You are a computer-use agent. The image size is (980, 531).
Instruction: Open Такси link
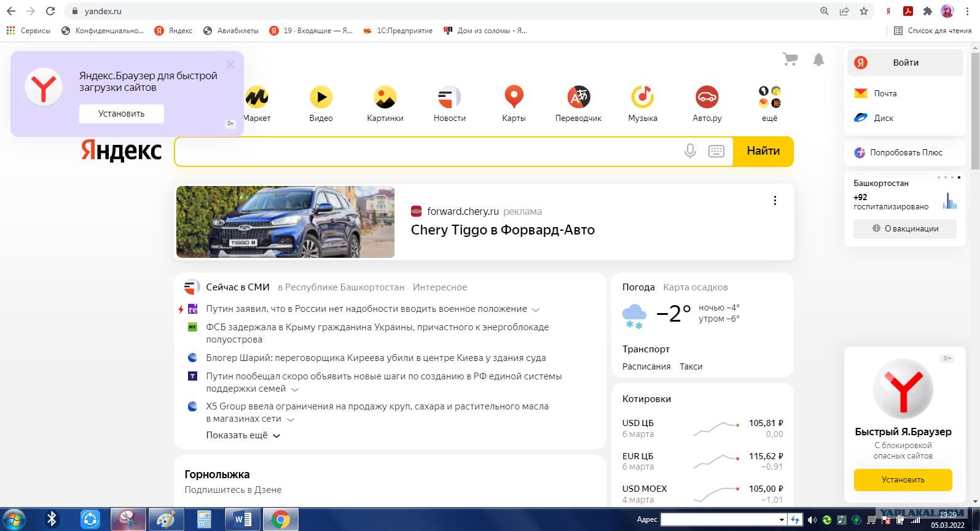691,366
